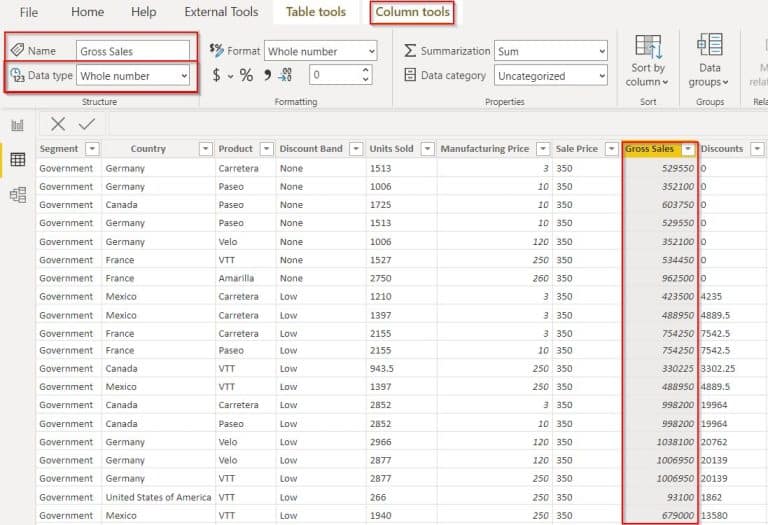Open the File menu
768x525 pixels.
click(x=29, y=12)
